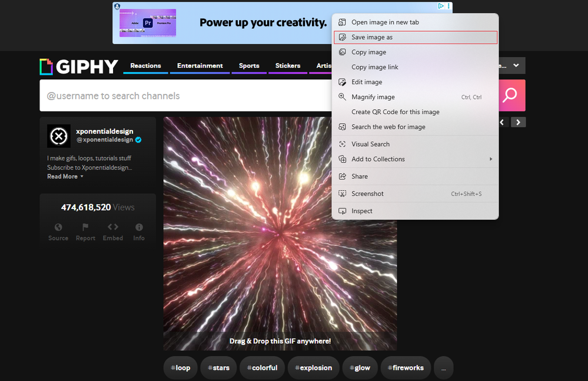Expand the Read More description
The width and height of the screenshot is (588, 381).
click(x=65, y=176)
